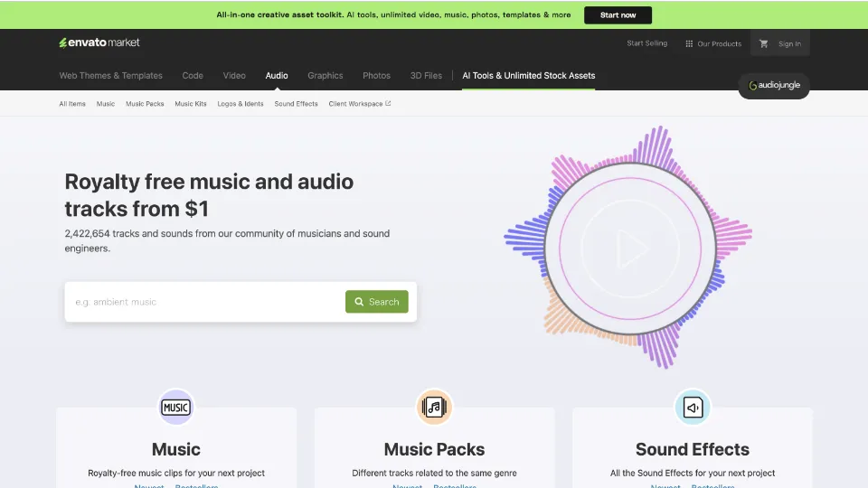Screen dimensions: 868x488
Task: Select the Code nav item
Action: coord(193,76)
